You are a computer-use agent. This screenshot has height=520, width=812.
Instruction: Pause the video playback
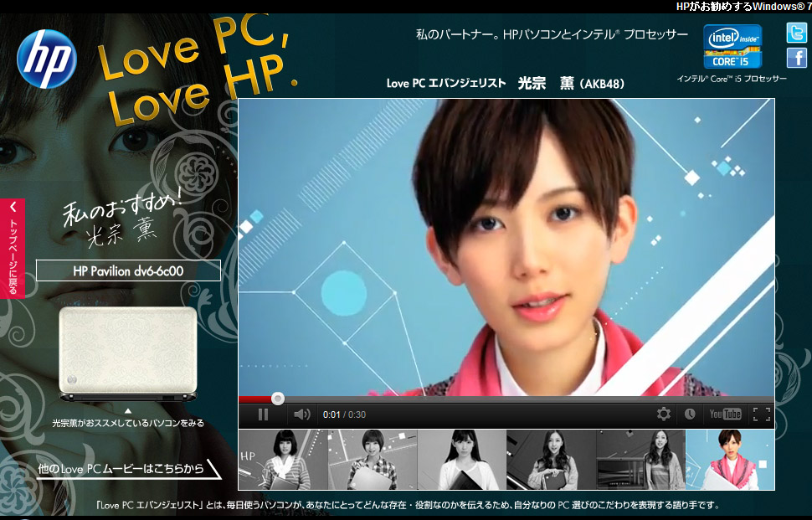tap(263, 414)
